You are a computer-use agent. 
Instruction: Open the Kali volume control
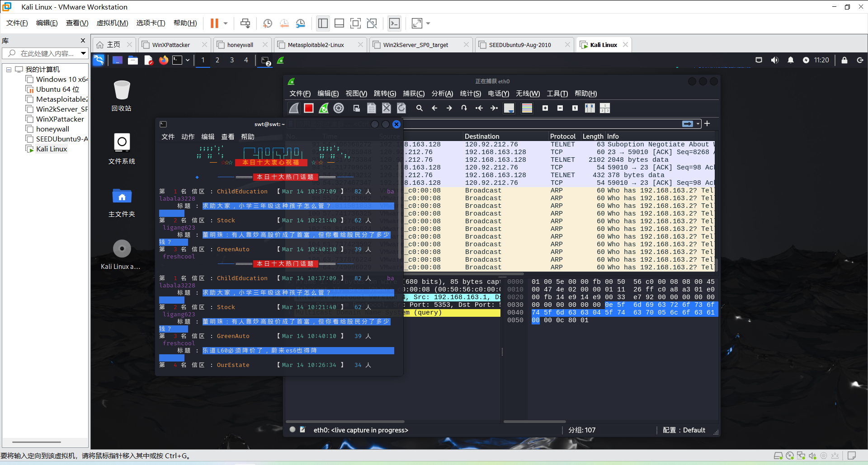[x=775, y=60]
